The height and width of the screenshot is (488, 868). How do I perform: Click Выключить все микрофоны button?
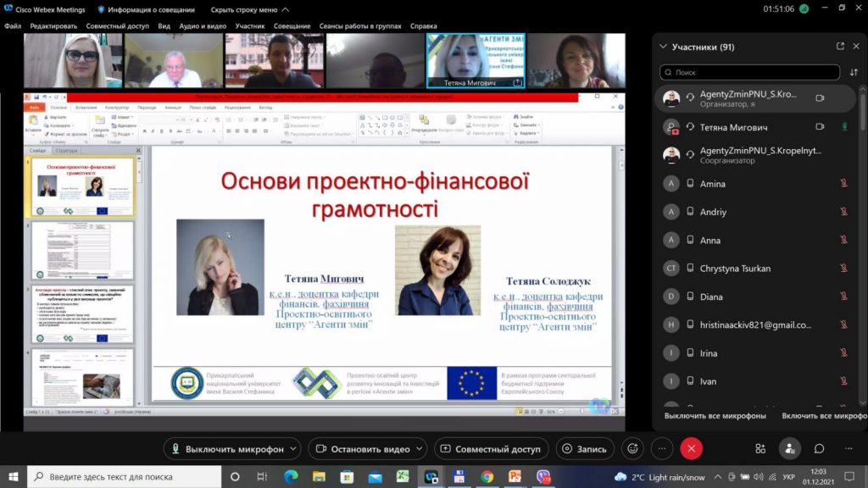coord(715,415)
